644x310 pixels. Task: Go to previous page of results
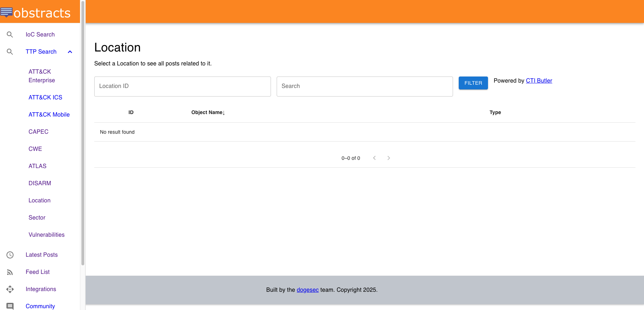tap(374, 158)
